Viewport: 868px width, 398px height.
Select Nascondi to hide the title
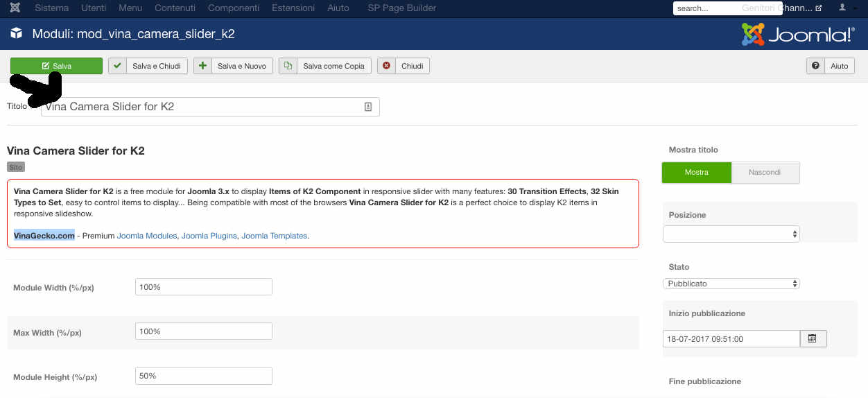765,173
